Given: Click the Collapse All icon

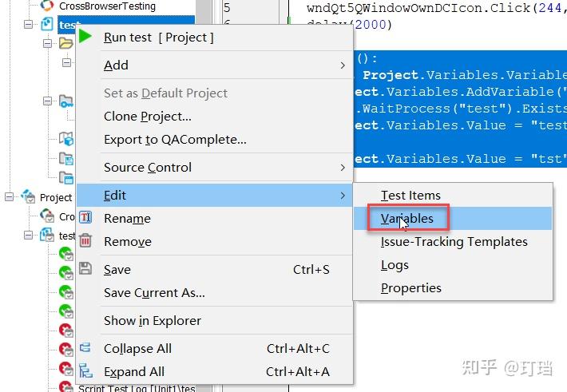Looking at the screenshot, I should pos(86,348).
